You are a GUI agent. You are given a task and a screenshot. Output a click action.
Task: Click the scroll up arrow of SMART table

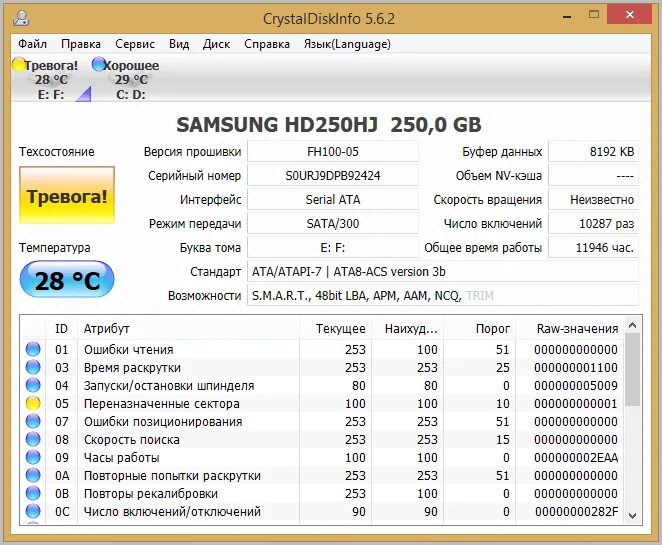pyautogui.click(x=632, y=325)
